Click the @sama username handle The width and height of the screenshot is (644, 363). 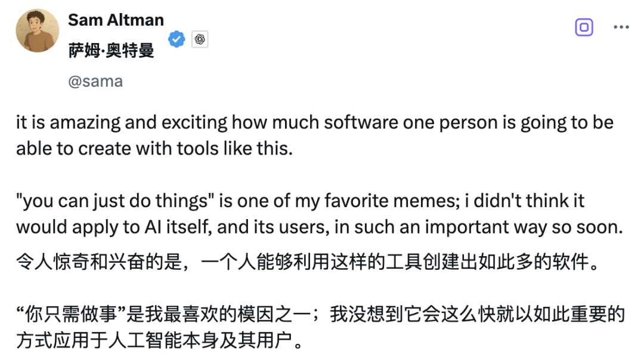point(95,81)
